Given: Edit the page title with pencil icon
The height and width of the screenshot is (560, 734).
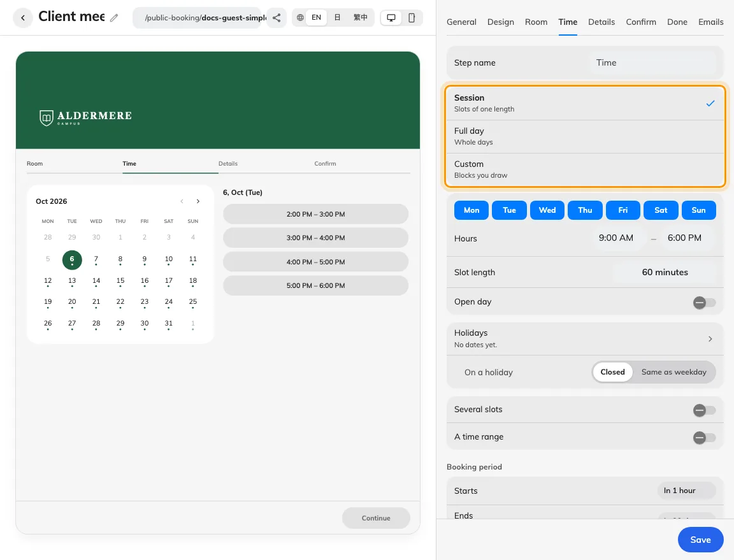Looking at the screenshot, I should [114, 18].
